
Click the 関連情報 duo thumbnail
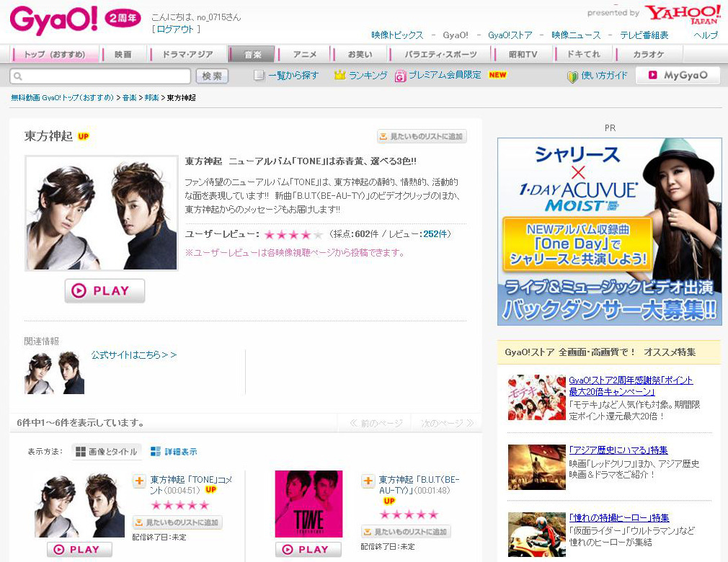click(54, 373)
